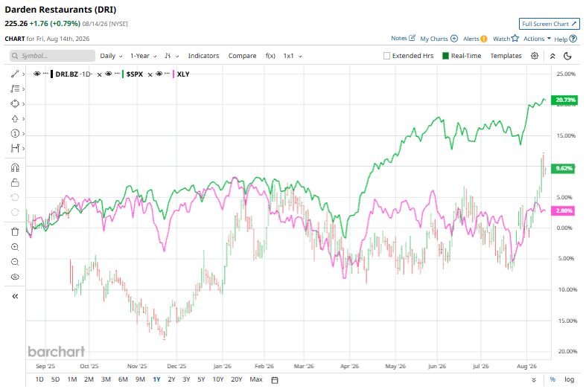Viewport: 586px width, 392px height.
Task: Hide the $SPX series eye icon
Action: 109,74
